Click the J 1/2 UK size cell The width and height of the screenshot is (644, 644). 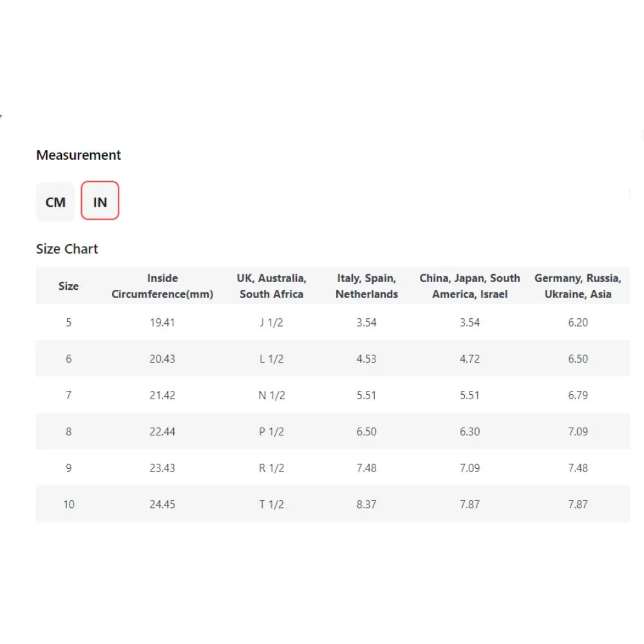(271, 323)
